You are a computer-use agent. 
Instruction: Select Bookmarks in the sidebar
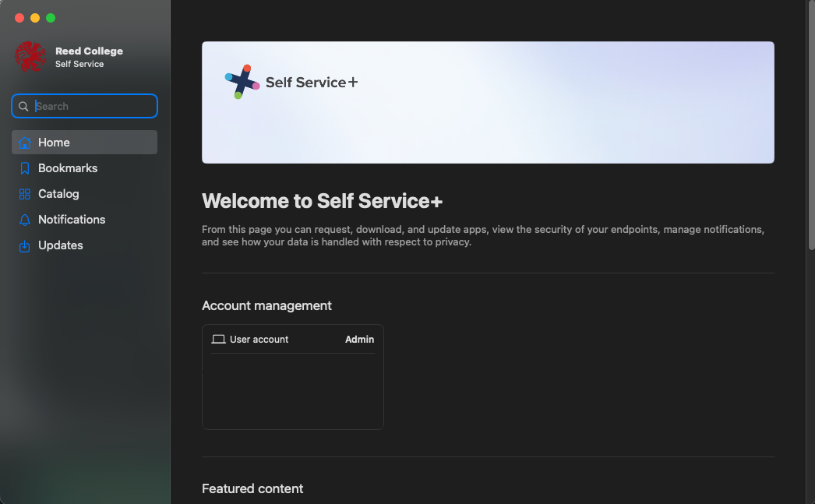click(x=67, y=167)
